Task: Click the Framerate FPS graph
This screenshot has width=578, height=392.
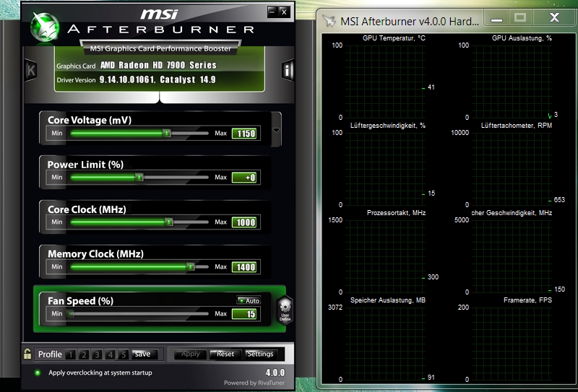Action: (x=512, y=343)
